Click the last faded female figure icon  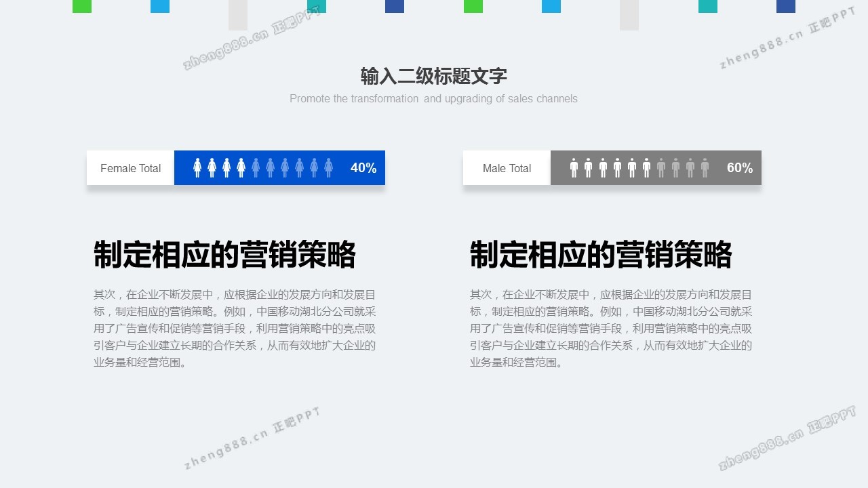[x=328, y=168]
